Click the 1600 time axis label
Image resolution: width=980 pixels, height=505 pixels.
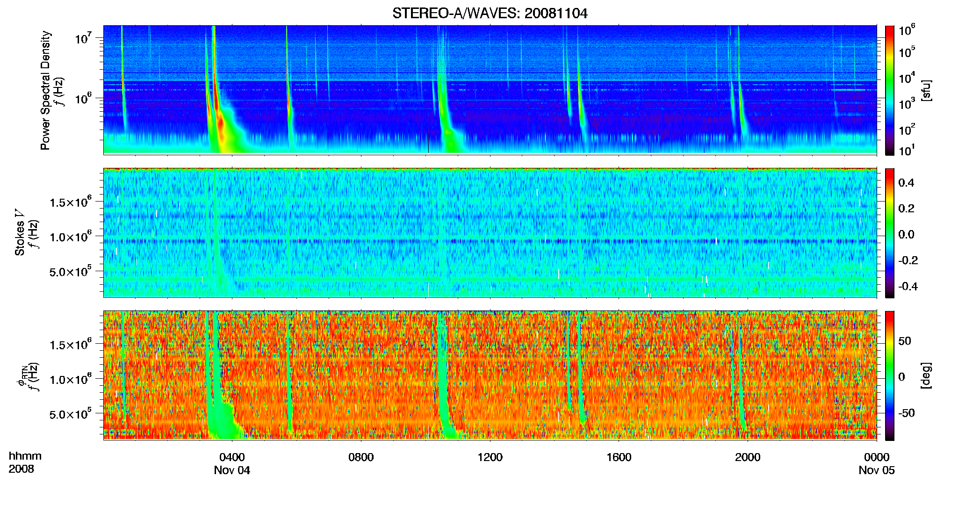click(x=619, y=457)
